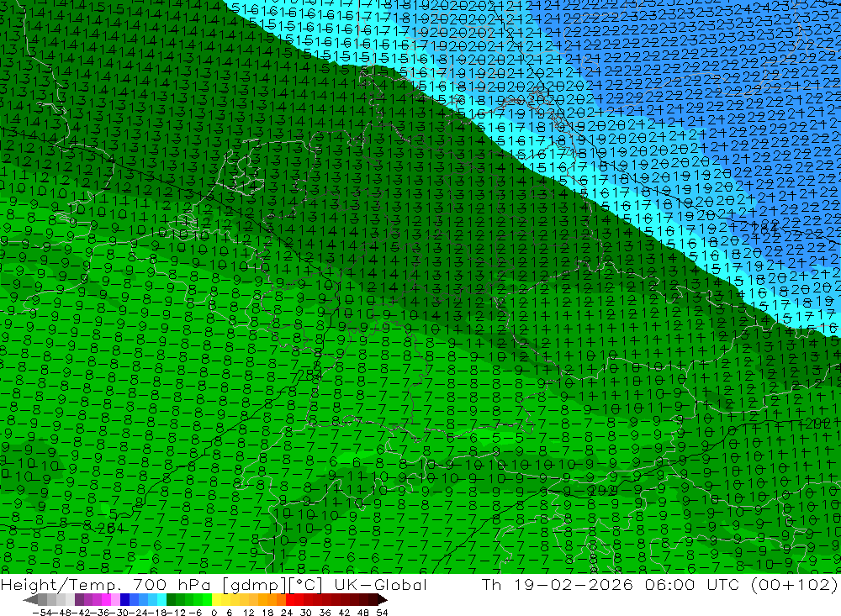The width and height of the screenshot is (841, 616).
Task: Click the 'UK-Global' model name
Action: [381, 585]
